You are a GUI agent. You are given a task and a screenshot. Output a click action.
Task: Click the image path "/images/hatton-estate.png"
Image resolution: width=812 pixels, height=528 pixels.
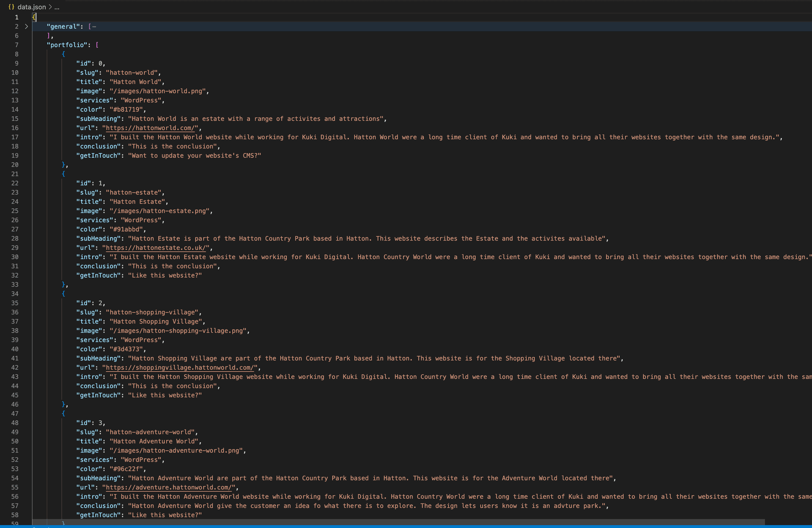point(159,211)
